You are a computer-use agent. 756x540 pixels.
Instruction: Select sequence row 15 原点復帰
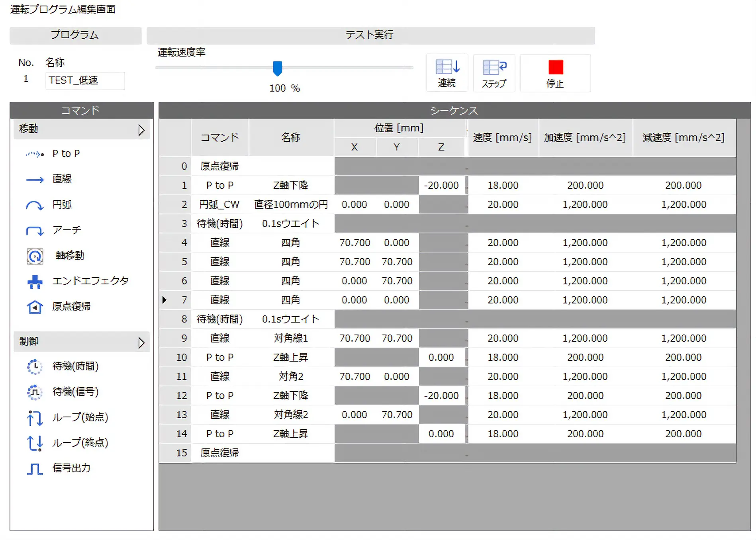point(448,453)
